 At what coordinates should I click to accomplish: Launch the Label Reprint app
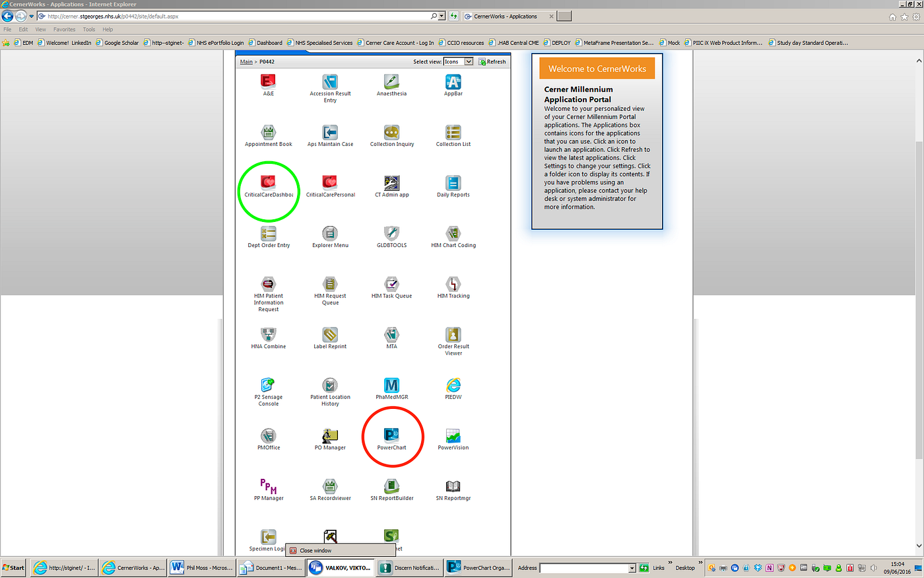pos(330,335)
